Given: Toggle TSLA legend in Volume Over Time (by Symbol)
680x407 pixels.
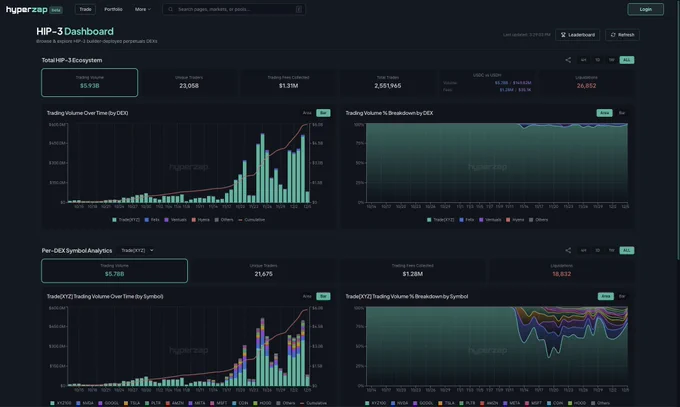Looking at the screenshot, I should point(132,403).
